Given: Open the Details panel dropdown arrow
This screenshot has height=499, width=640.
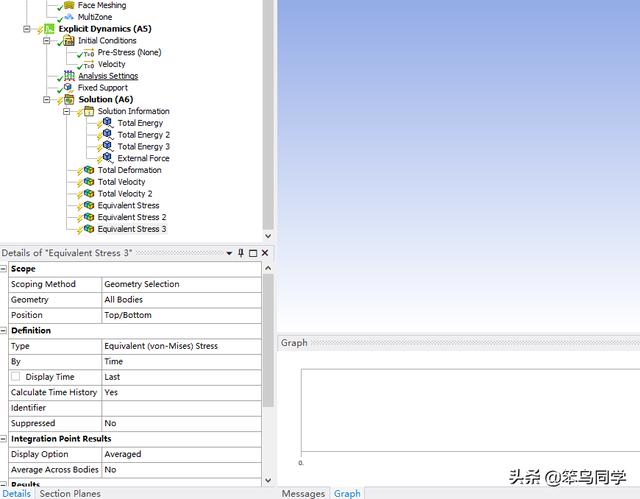Looking at the screenshot, I should coord(229,253).
